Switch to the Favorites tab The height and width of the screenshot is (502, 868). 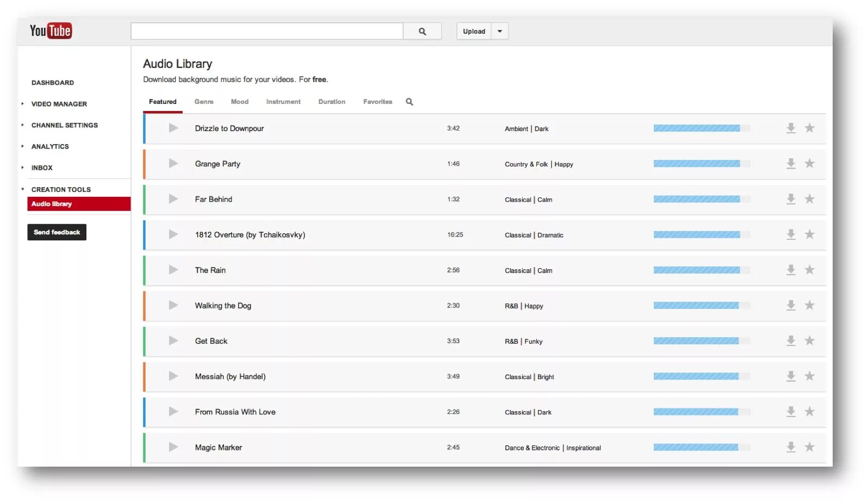click(x=378, y=102)
